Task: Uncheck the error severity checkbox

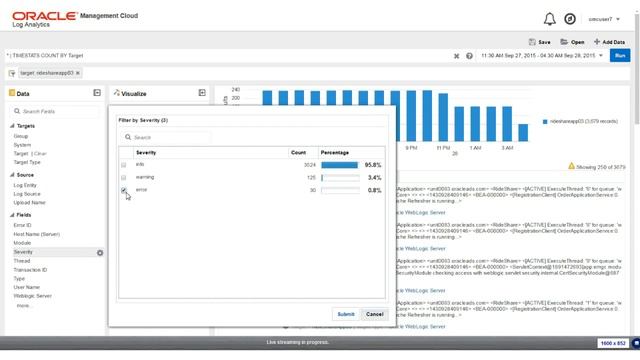Action: click(124, 190)
